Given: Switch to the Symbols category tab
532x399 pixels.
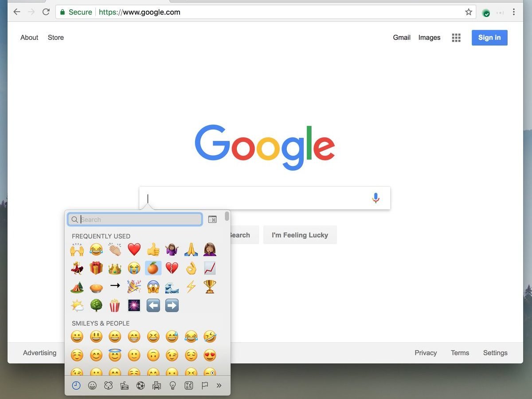Looking at the screenshot, I should [x=189, y=386].
